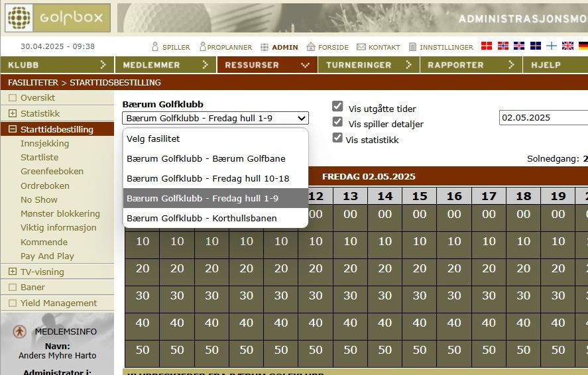Switch language to the Icelandic flag
This screenshot has height=375, width=588.
coord(519,46)
